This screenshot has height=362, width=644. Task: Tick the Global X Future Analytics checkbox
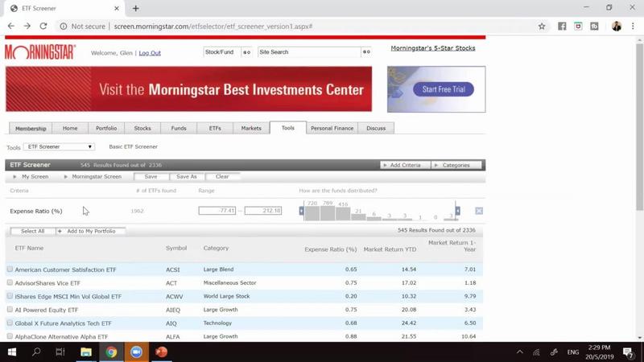click(10, 323)
